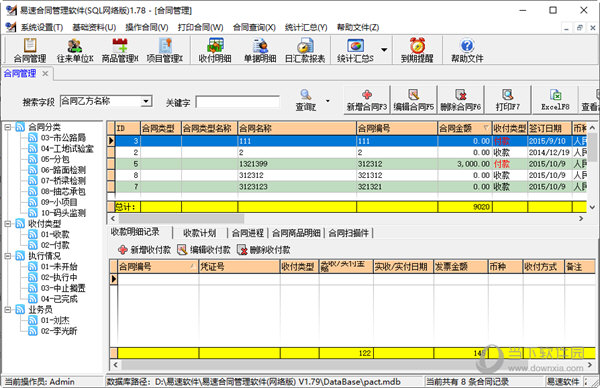
Task: Click contract grid vertical scroll down arrow
Action: [x=592, y=207]
